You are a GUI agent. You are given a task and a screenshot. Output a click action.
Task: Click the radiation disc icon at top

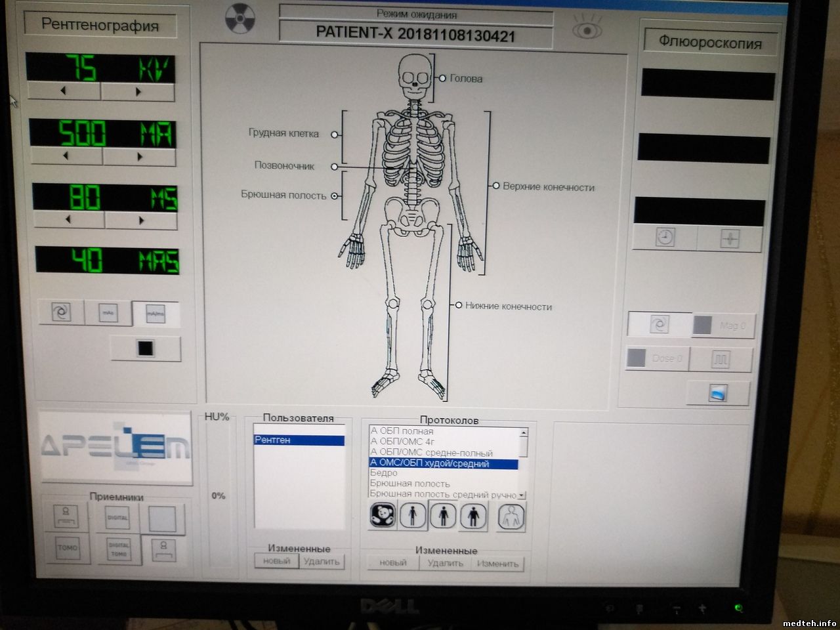click(240, 20)
